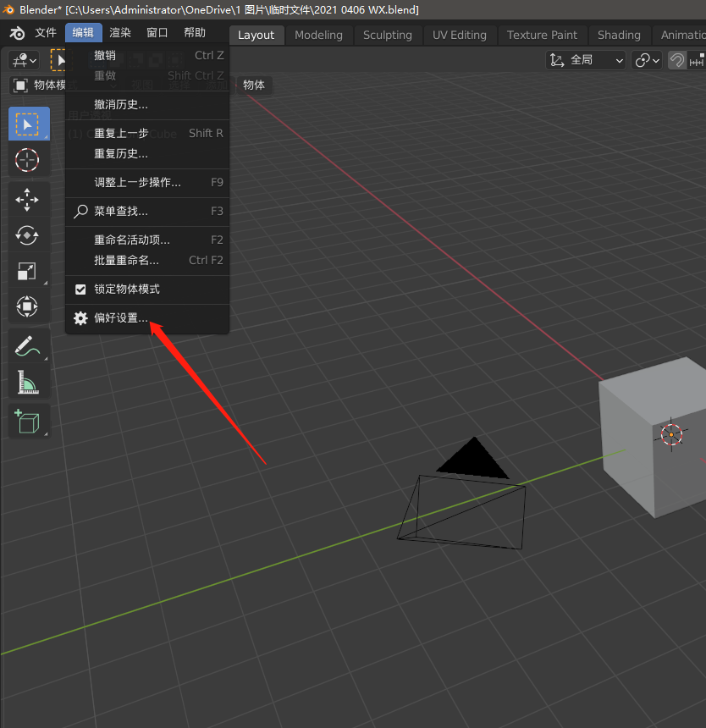Choose 批量重命名... menu entry
Image resolution: width=706 pixels, height=728 pixels.
coord(147,261)
